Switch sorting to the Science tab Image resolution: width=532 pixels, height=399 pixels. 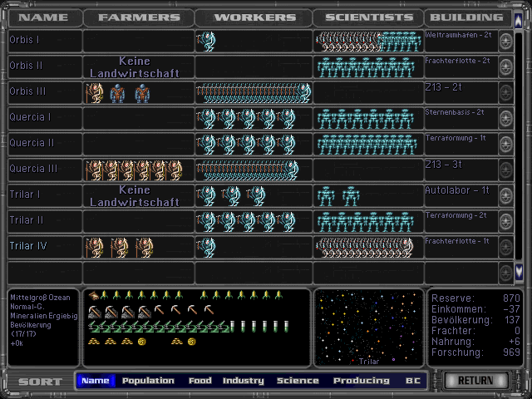[x=298, y=381]
